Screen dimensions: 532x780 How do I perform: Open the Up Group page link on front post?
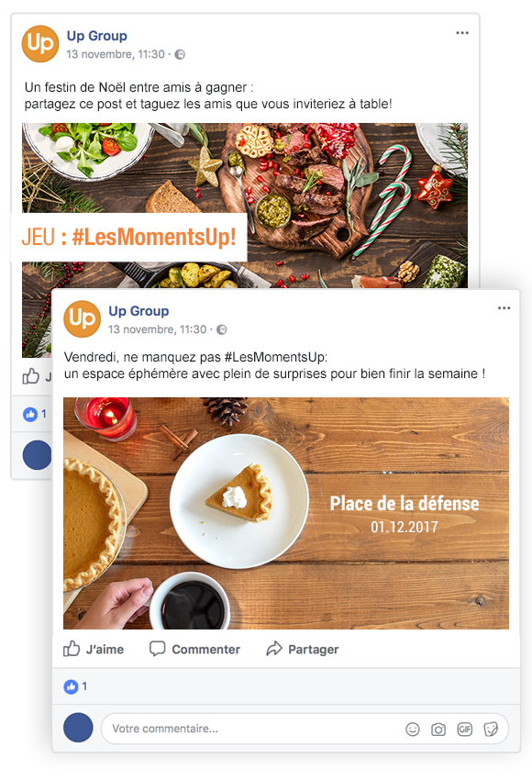[x=139, y=311]
